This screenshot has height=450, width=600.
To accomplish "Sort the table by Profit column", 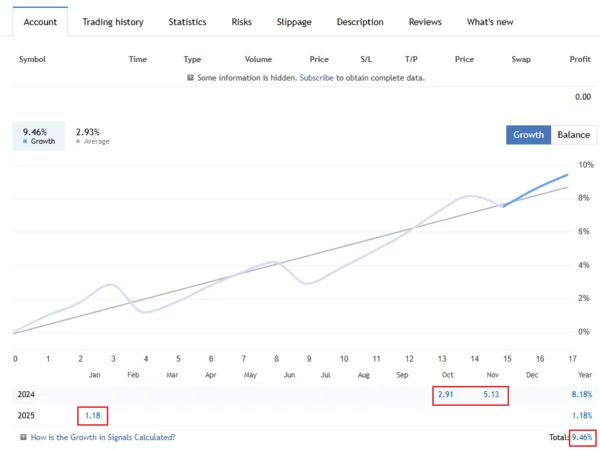I will pyautogui.click(x=579, y=59).
